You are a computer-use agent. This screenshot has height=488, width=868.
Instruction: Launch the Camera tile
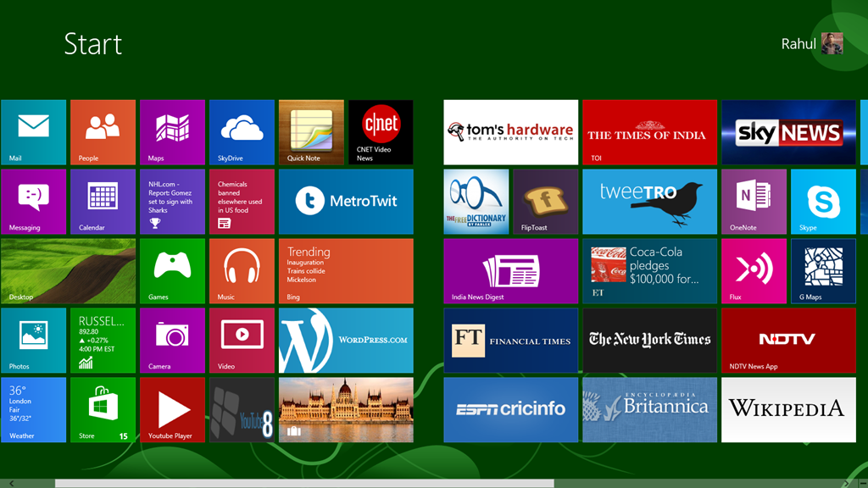[x=172, y=341]
